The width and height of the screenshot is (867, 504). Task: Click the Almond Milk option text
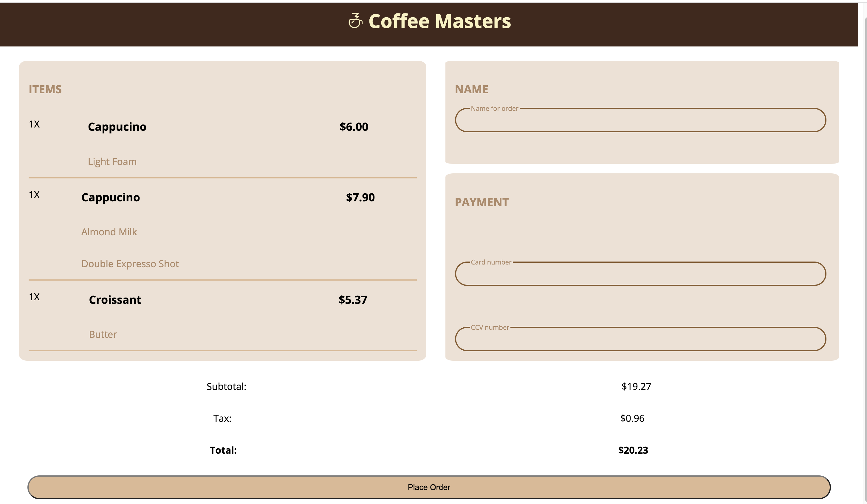pos(109,232)
